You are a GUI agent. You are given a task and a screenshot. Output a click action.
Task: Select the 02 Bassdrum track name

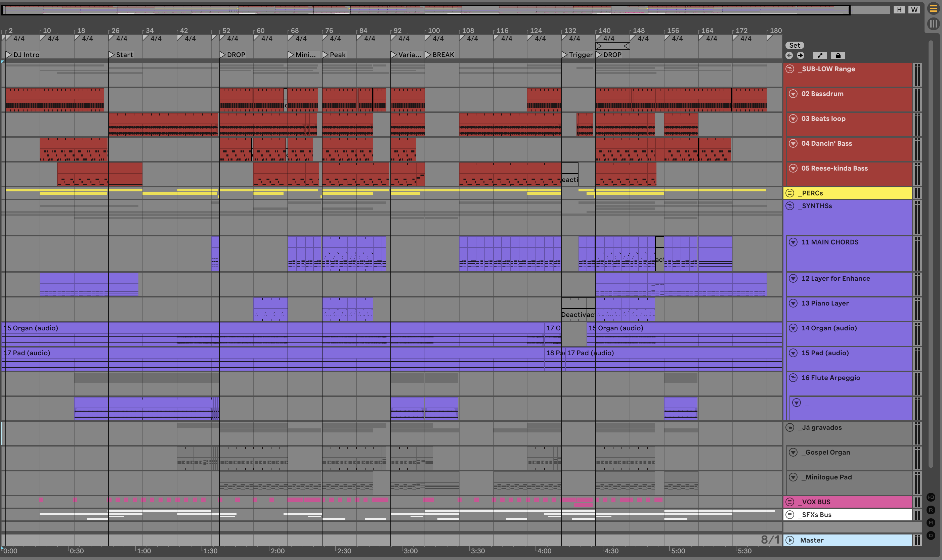point(822,94)
